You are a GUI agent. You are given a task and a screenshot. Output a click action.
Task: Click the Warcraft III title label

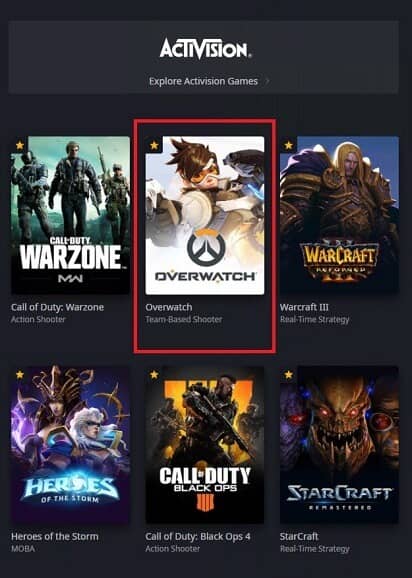(304, 307)
